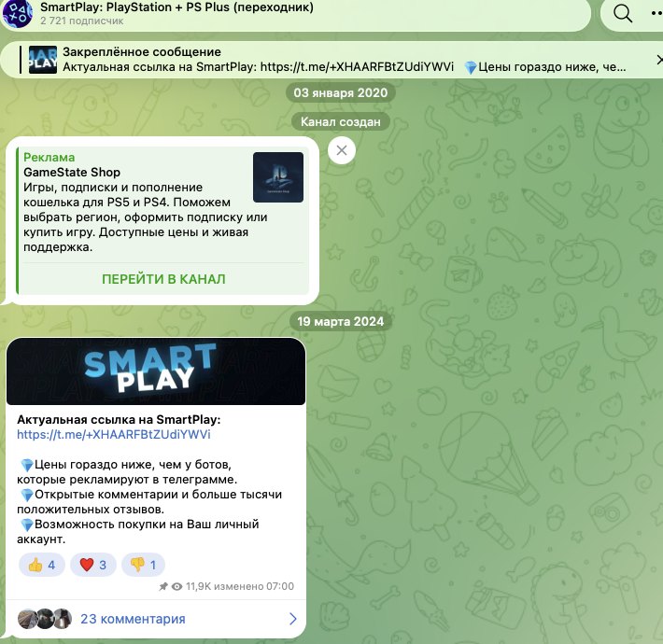
Task: Click the pin icon on the post
Action: tap(163, 586)
